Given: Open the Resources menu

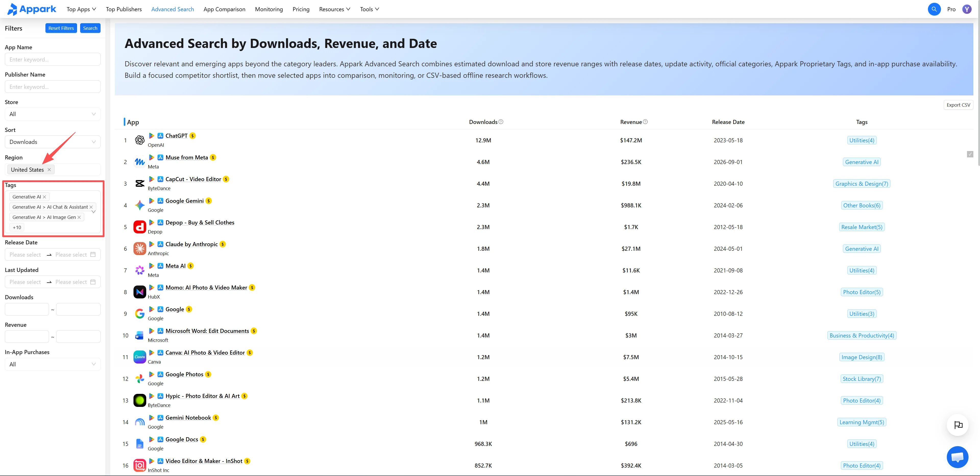Looking at the screenshot, I should (334, 9).
